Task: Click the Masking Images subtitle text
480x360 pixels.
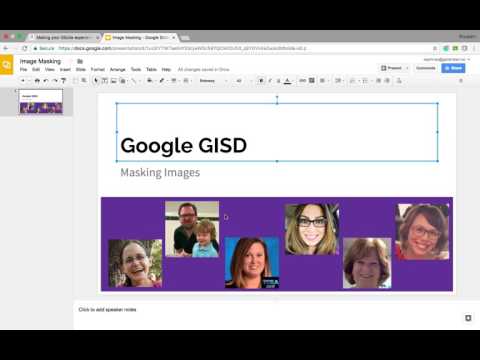Action: [160, 173]
